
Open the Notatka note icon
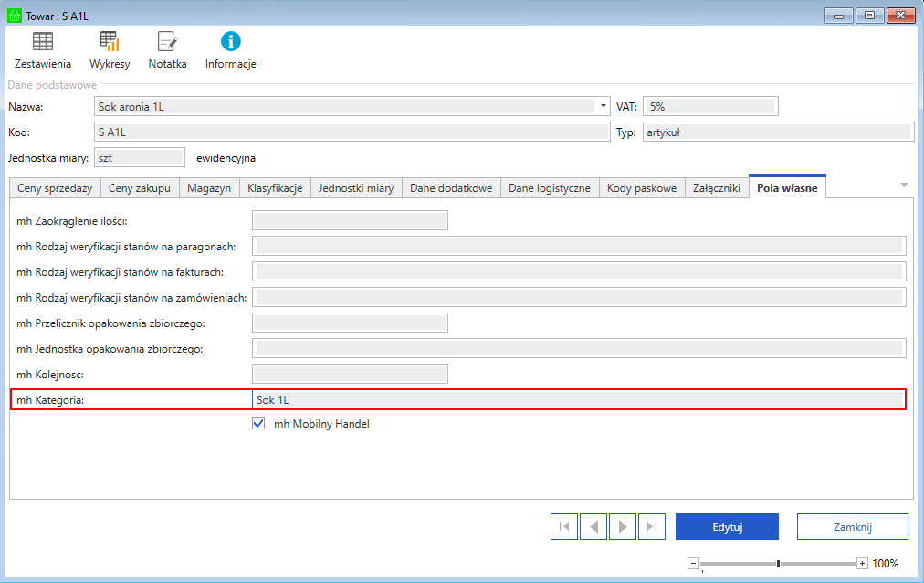[167, 42]
